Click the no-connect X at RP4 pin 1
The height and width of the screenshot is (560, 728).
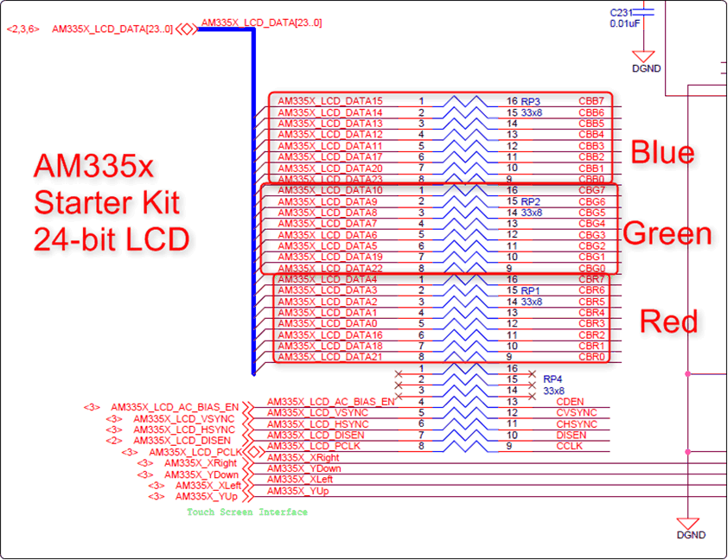tap(399, 367)
